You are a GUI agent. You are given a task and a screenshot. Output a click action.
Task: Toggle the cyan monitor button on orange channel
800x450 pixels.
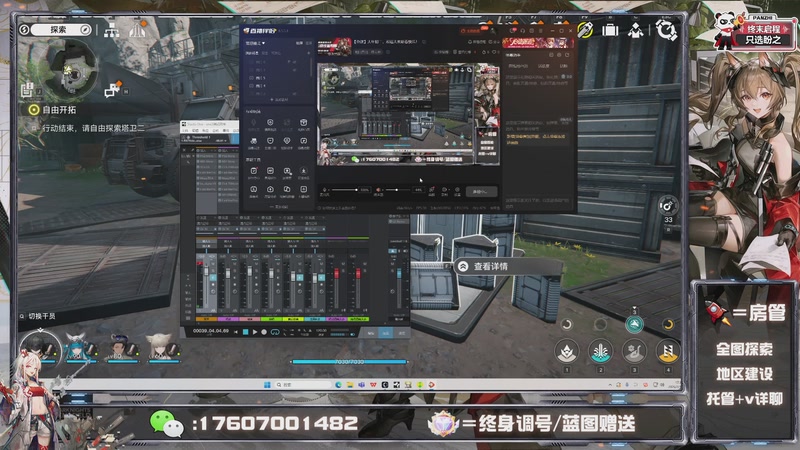(213, 277)
